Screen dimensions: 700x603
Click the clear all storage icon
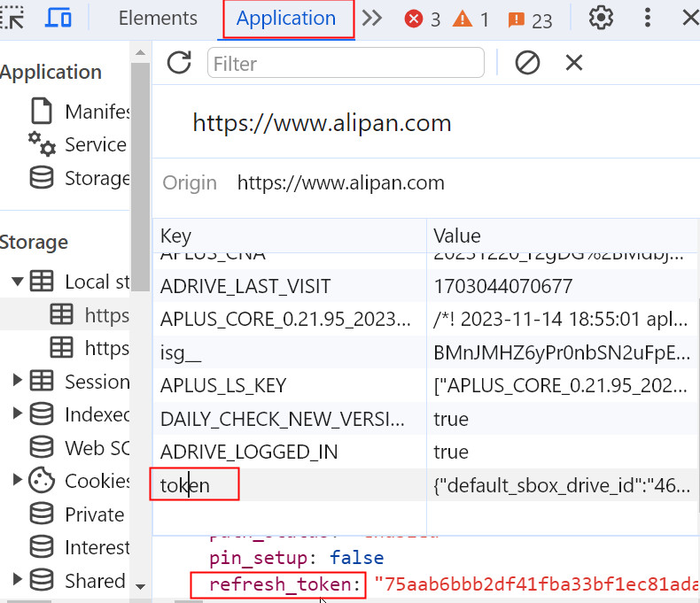pos(527,63)
